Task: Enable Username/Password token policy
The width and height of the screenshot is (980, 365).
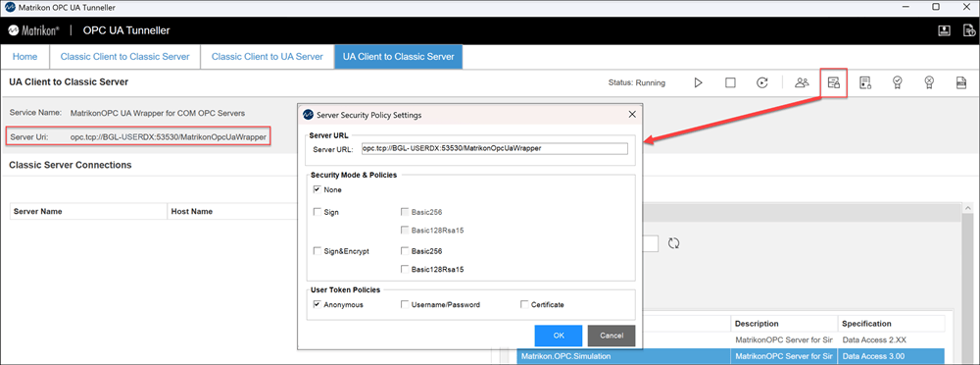Action: (405, 305)
